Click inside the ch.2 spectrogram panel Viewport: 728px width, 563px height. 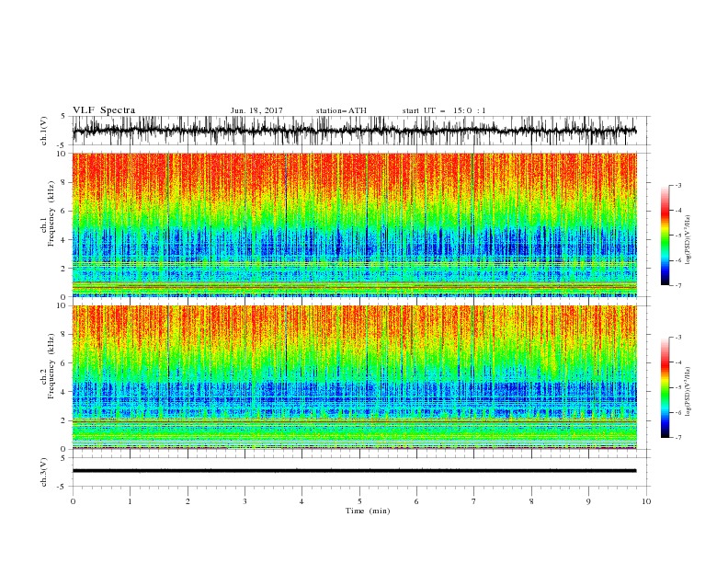click(x=354, y=377)
